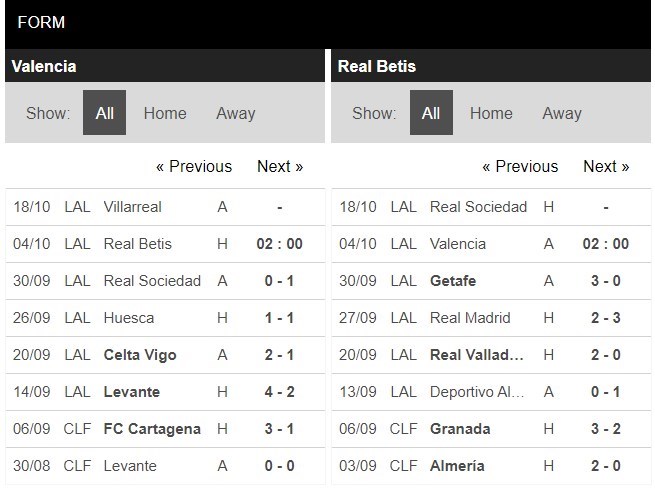This screenshot has width=655, height=490.
Task: Select the All filter under Valencia
Action: (x=104, y=113)
